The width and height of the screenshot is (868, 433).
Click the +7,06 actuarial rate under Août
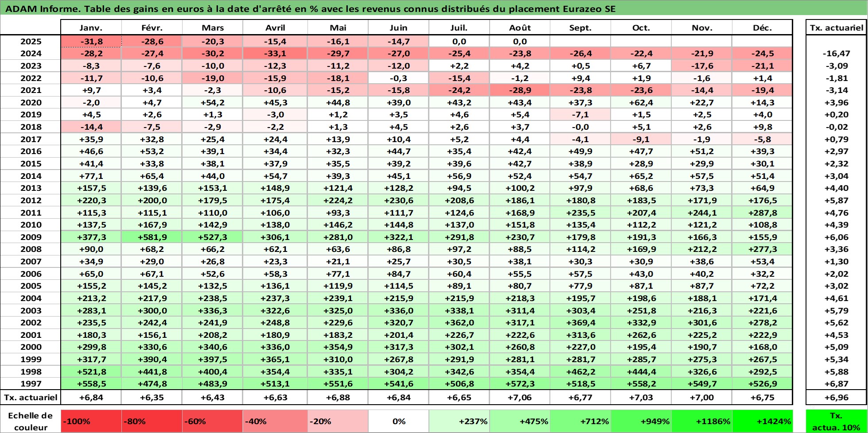click(520, 398)
